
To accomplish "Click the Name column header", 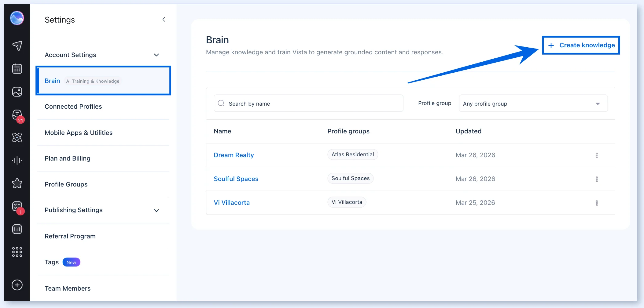I will coord(223,131).
